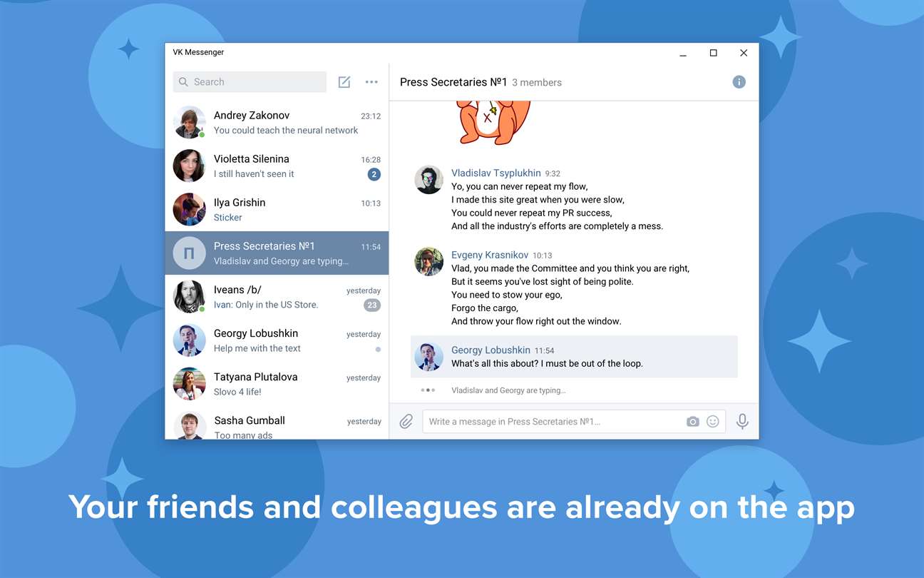This screenshot has height=578, width=924.
Task: Click the 10:13 timestamp on Evgeny's message
Action: [543, 255]
